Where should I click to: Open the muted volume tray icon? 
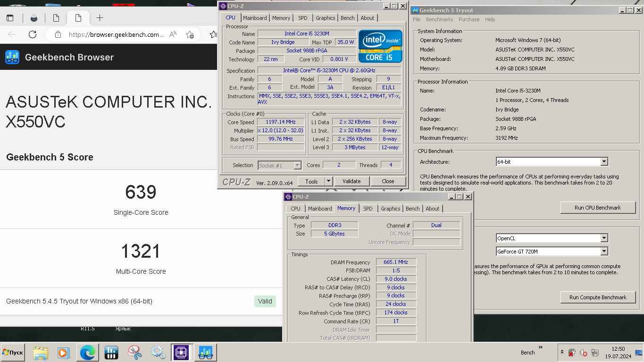coord(583,353)
